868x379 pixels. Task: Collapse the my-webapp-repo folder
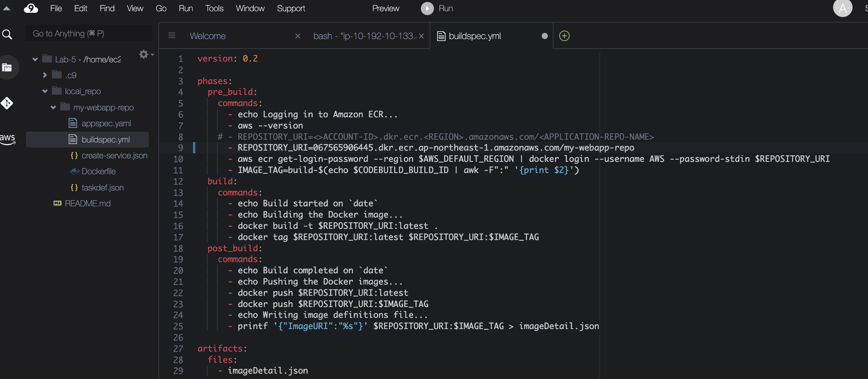(53, 108)
